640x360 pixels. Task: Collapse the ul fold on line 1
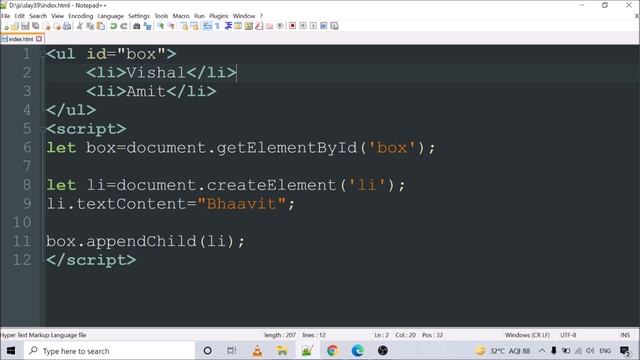click(x=43, y=54)
